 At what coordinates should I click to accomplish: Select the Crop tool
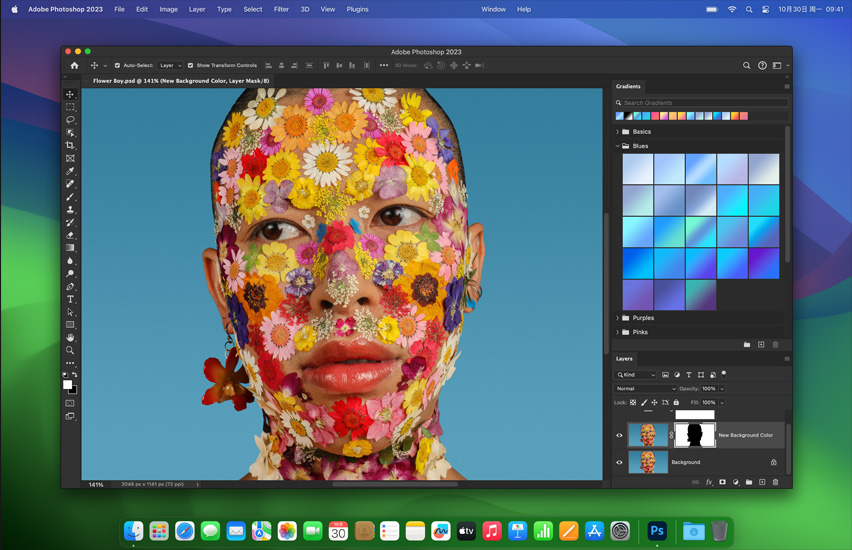click(x=70, y=146)
